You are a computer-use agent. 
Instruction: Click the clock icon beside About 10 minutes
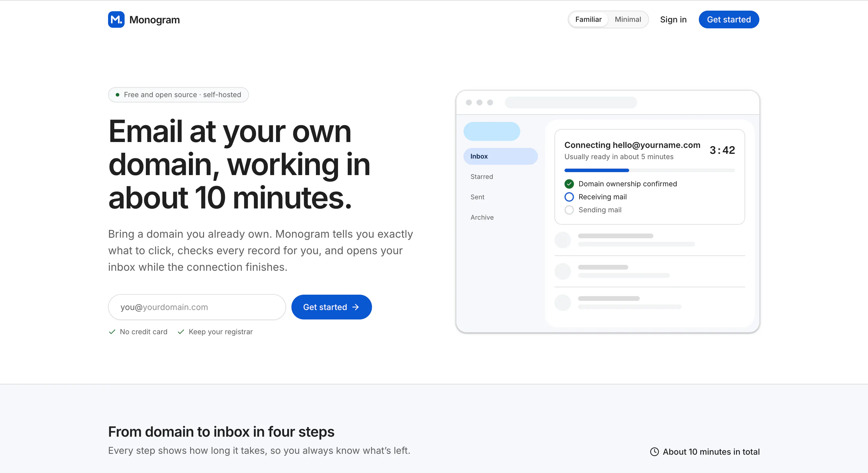pos(654,452)
